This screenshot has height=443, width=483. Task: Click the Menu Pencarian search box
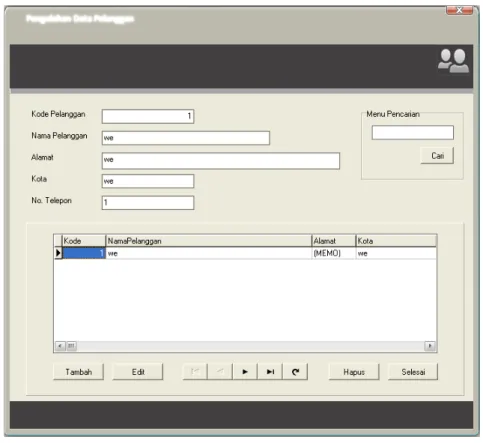[x=413, y=132]
